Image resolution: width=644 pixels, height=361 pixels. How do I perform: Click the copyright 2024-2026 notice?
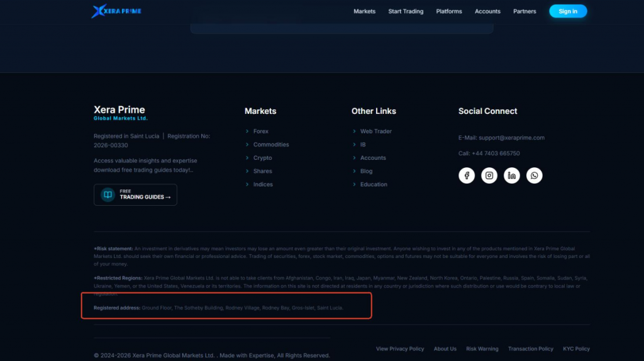coord(211,355)
